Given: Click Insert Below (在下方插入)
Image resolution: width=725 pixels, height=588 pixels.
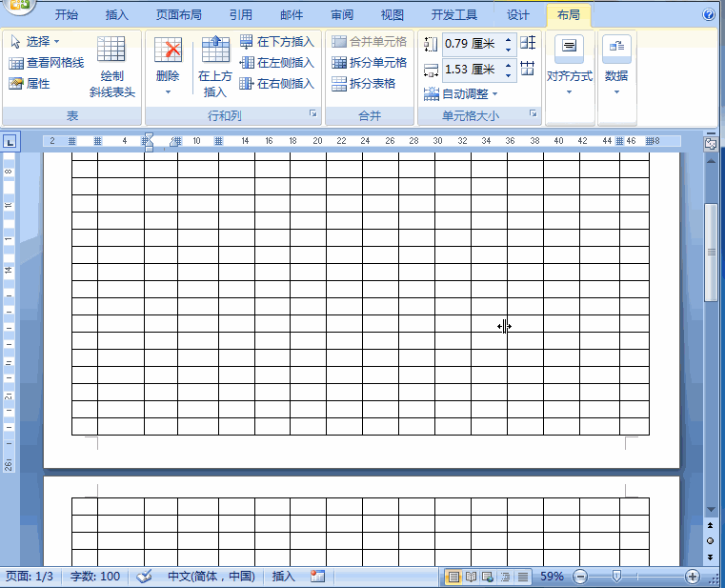Looking at the screenshot, I should click(277, 42).
